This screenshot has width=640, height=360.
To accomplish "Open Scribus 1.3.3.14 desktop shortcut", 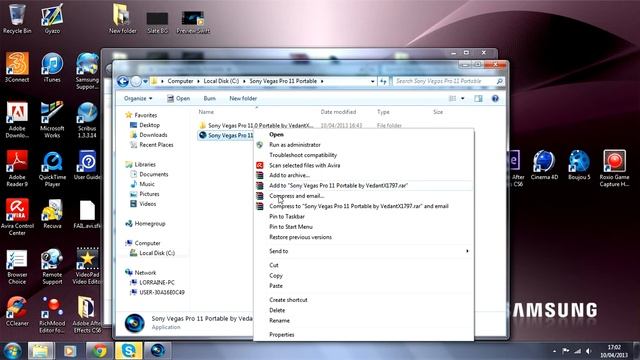I will [87, 120].
